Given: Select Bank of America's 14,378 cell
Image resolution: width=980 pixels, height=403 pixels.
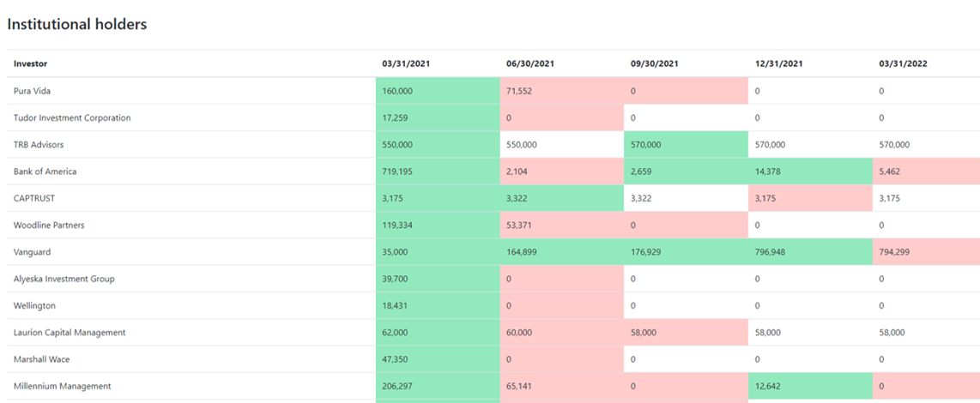Looking at the screenshot, I should (810, 171).
